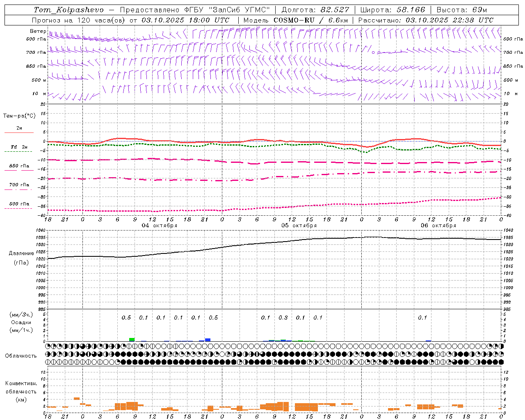
Task: Click the tall green precipitation bar on 04 октября
Action: click(132, 340)
